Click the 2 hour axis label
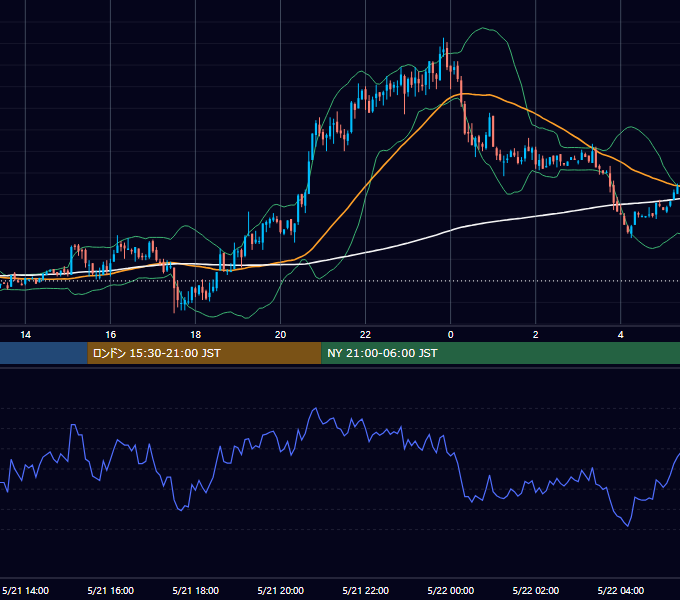This screenshot has width=680, height=600. [x=536, y=335]
